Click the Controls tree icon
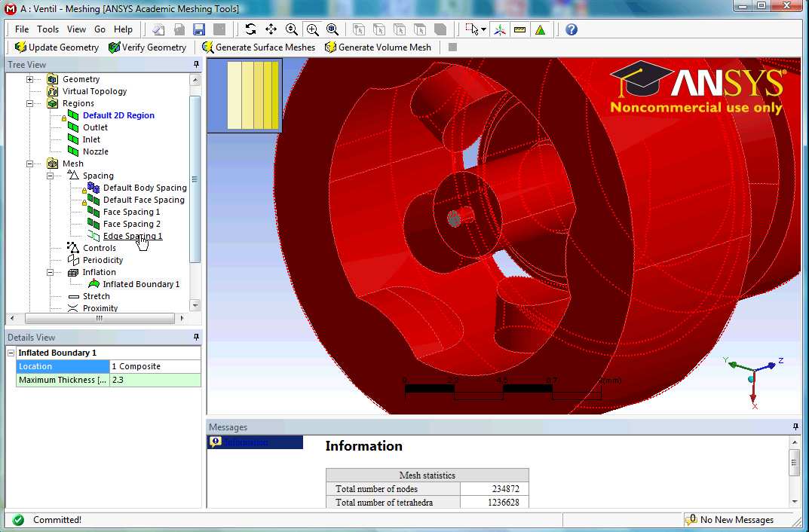The width and height of the screenshot is (809, 532). tap(72, 248)
